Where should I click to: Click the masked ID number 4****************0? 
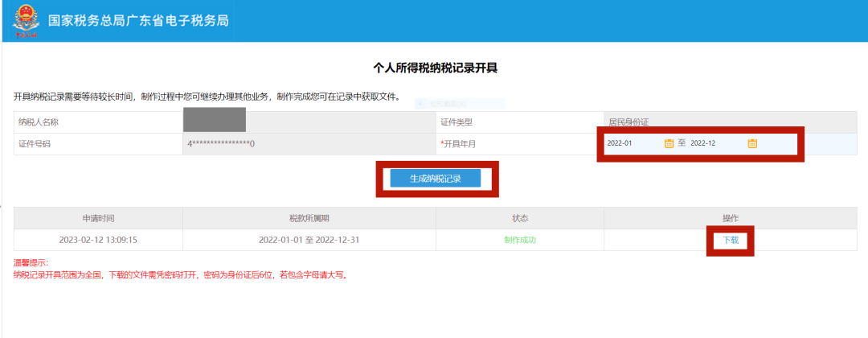pos(222,144)
